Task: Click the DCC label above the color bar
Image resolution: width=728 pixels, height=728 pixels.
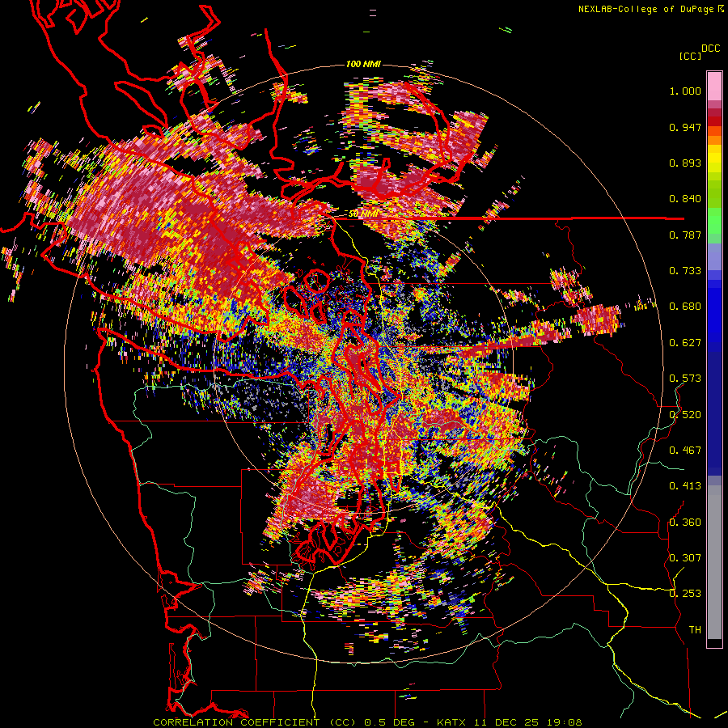Action: click(x=711, y=49)
